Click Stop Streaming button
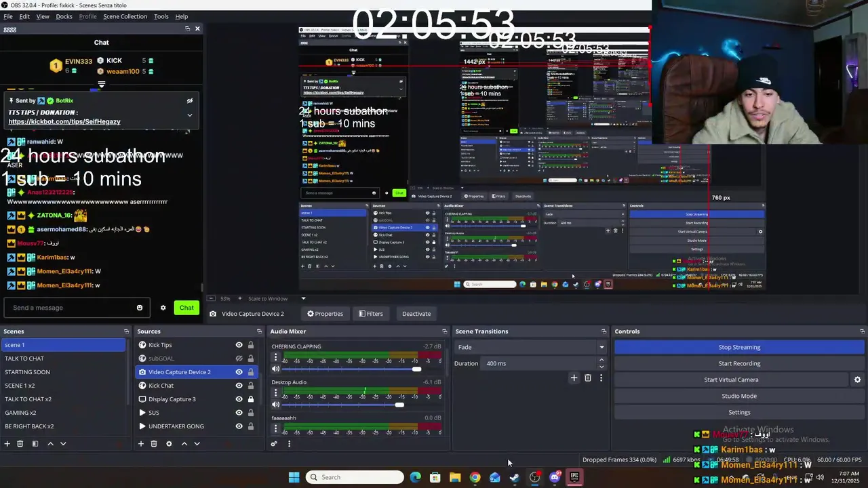The image size is (868, 488). 739,347
